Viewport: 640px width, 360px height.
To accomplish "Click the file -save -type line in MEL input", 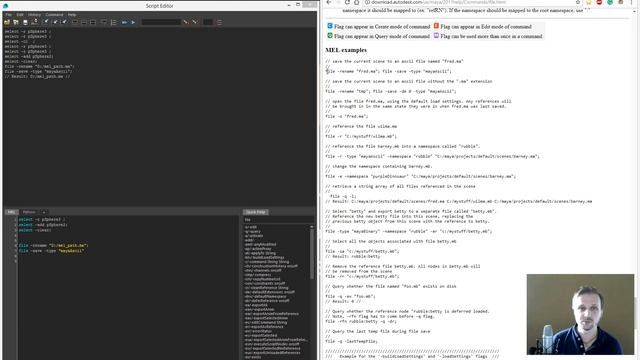I will [x=51, y=251].
